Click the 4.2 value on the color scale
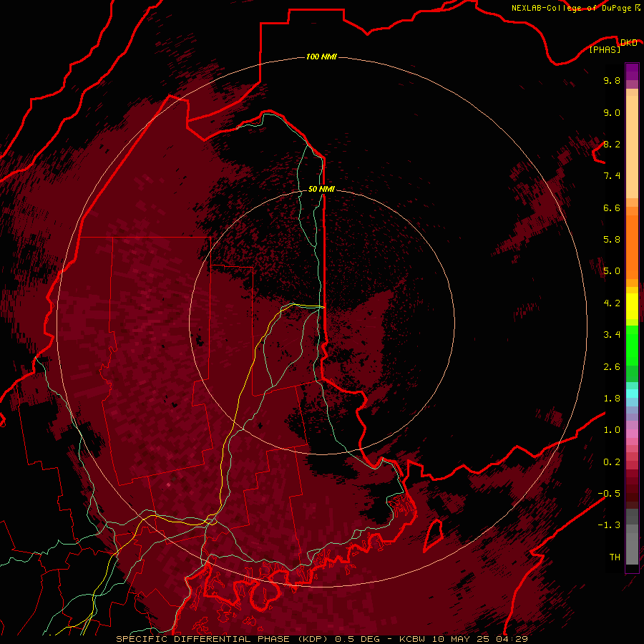Viewport: 644px width, 644px height. tap(612, 303)
